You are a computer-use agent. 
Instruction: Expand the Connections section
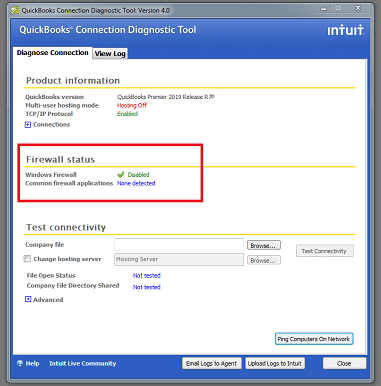pos(28,125)
